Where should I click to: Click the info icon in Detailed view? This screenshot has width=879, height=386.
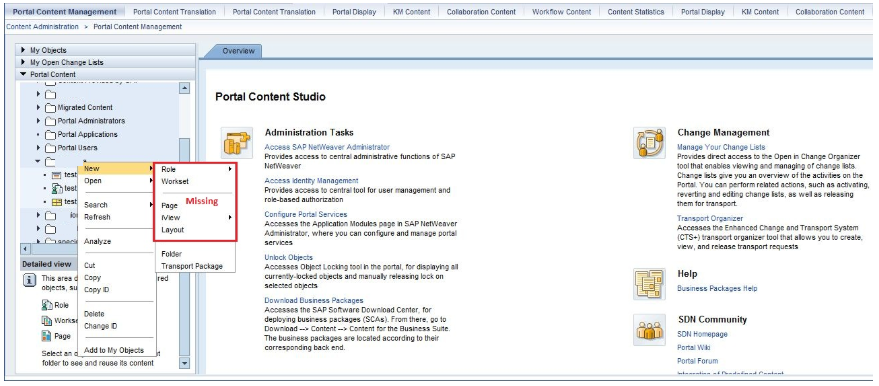pyautogui.click(x=30, y=281)
